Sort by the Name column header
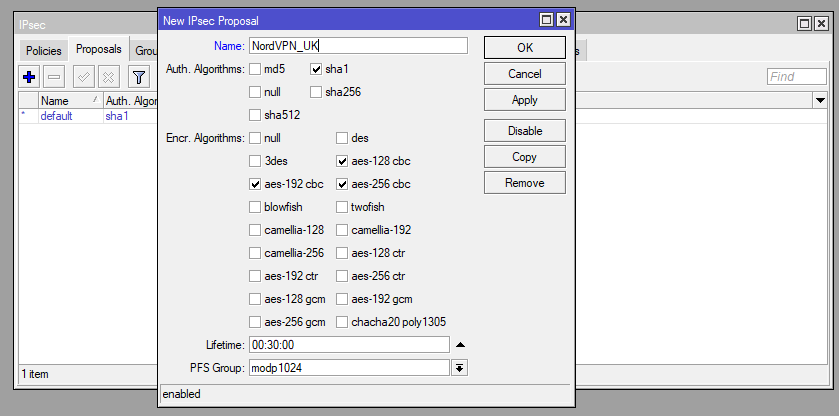This screenshot has height=416, width=839. (x=71, y=100)
